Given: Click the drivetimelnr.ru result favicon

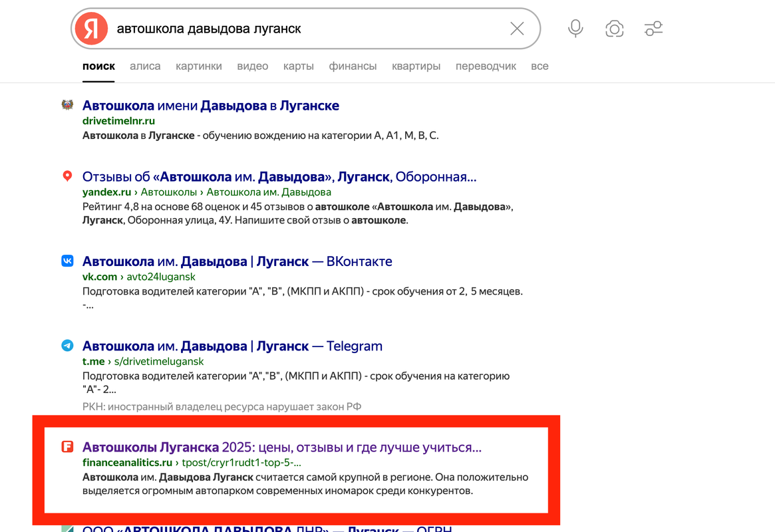Looking at the screenshot, I should tap(67, 104).
